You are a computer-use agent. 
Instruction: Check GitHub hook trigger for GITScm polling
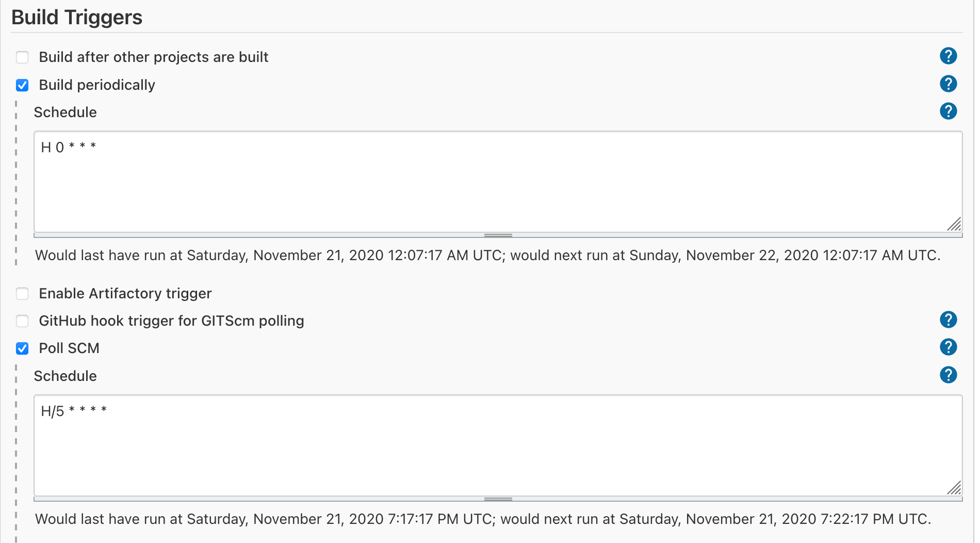pos(22,321)
